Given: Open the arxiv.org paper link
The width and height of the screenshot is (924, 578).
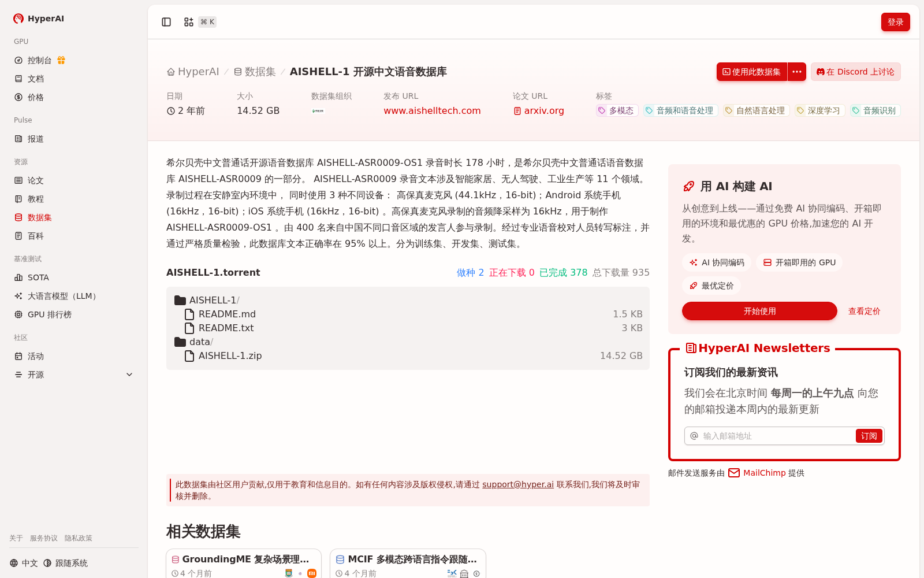Looking at the screenshot, I should pos(539,111).
